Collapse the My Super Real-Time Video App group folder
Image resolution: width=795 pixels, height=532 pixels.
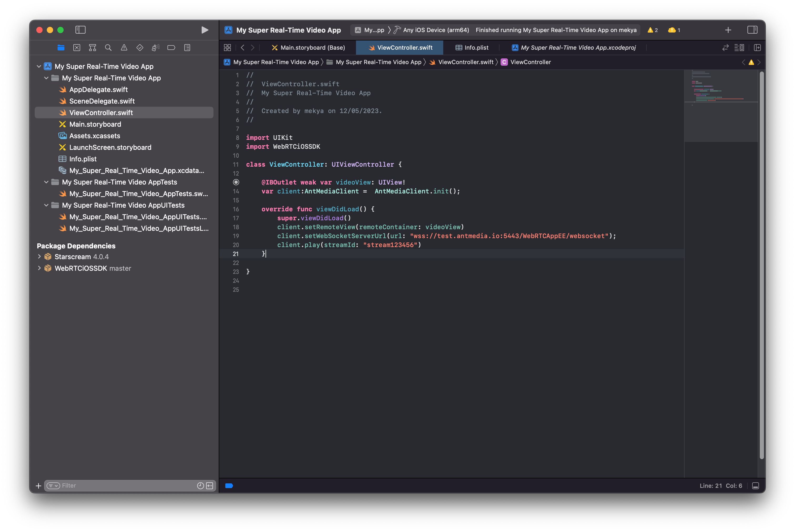coord(47,78)
